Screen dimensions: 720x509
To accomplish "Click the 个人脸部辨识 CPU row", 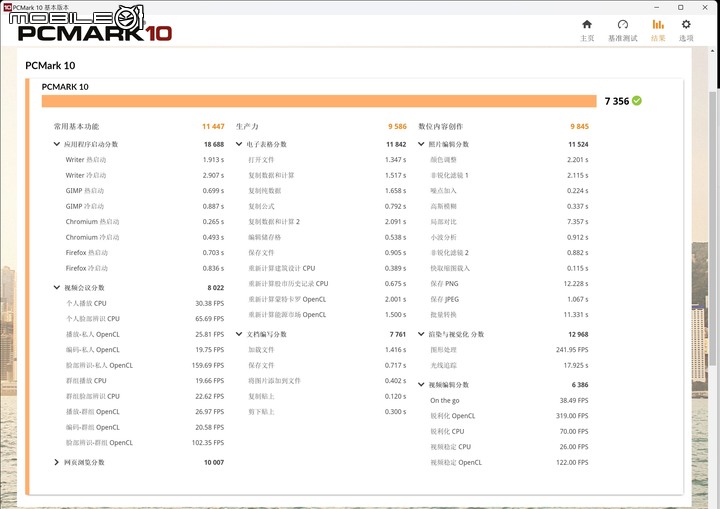I will pos(145,319).
